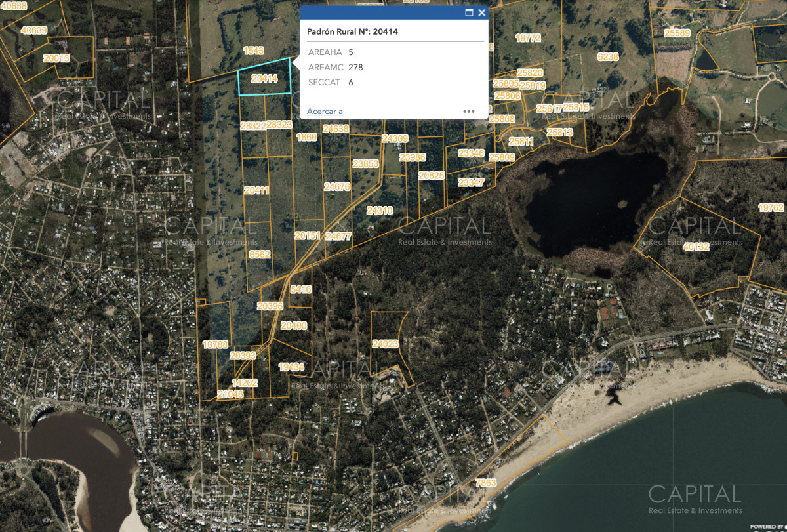
Task: Close the Padrón Rural 20414 popup
Action: click(482, 12)
